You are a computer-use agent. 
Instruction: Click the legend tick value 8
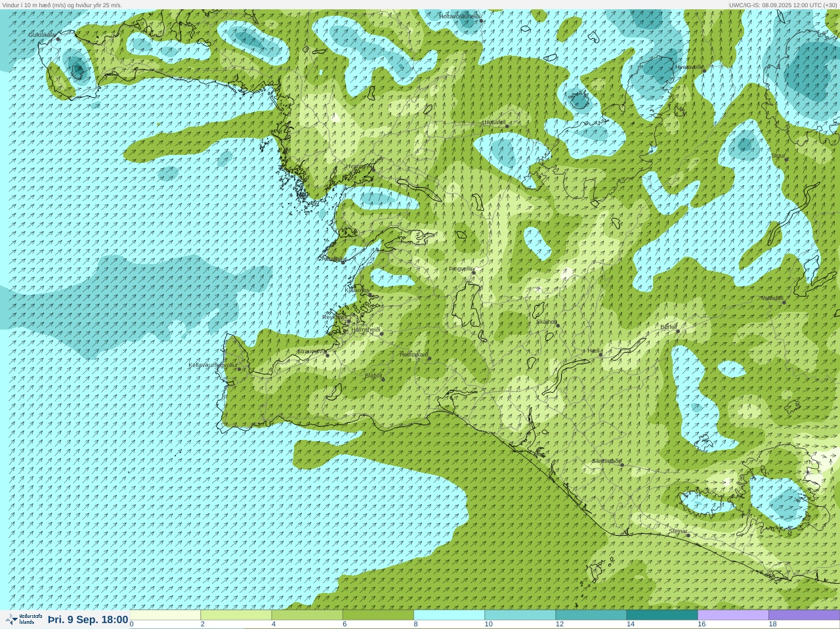pyautogui.click(x=416, y=624)
